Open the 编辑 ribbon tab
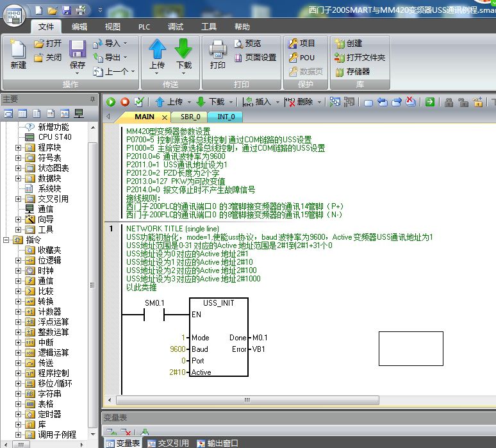496x448 pixels. [79, 27]
